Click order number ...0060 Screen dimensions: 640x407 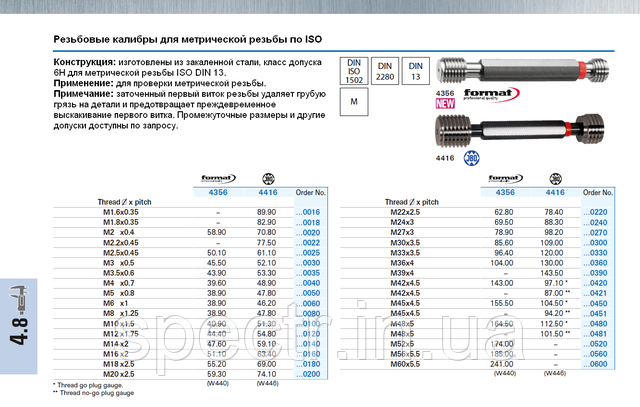pyautogui.click(x=308, y=303)
